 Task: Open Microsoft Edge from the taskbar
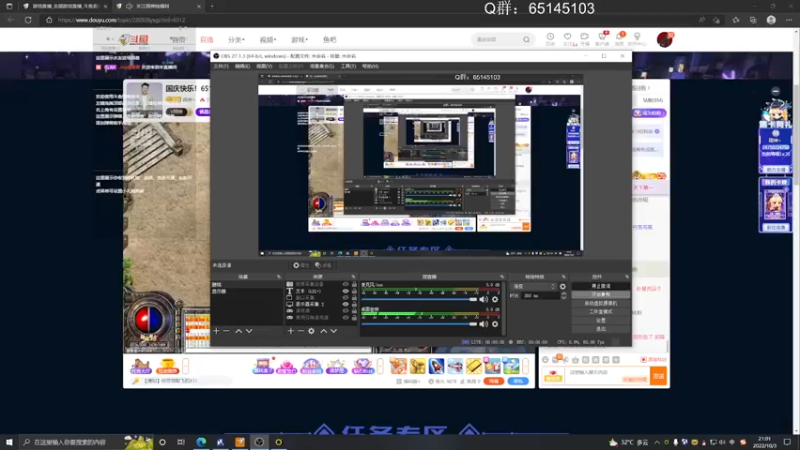click(201, 442)
